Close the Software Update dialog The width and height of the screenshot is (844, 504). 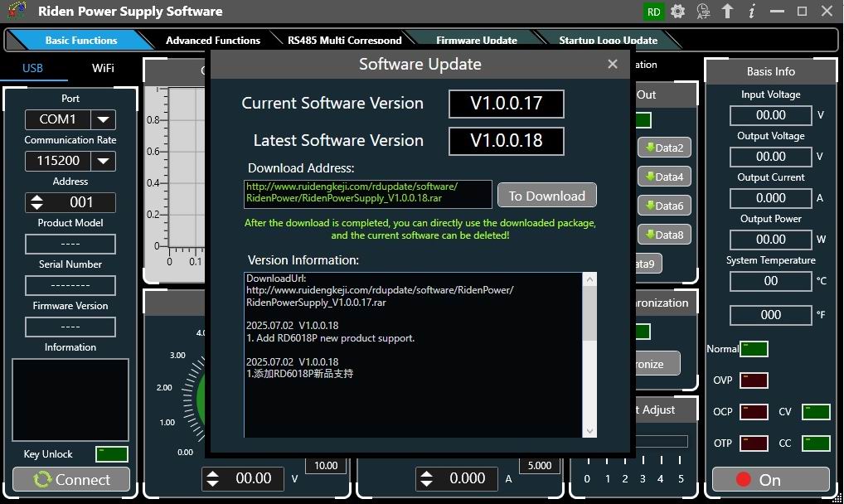pos(612,64)
